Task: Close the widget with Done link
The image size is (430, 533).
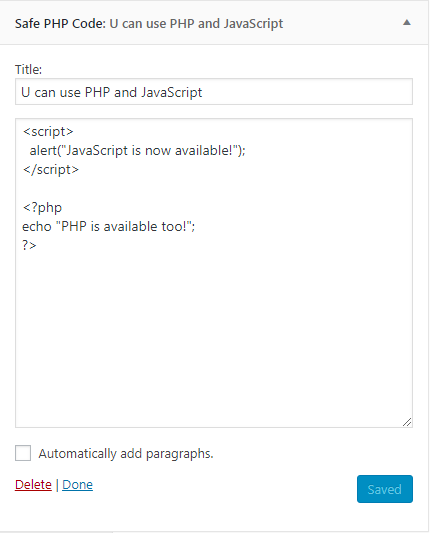Action: [78, 484]
